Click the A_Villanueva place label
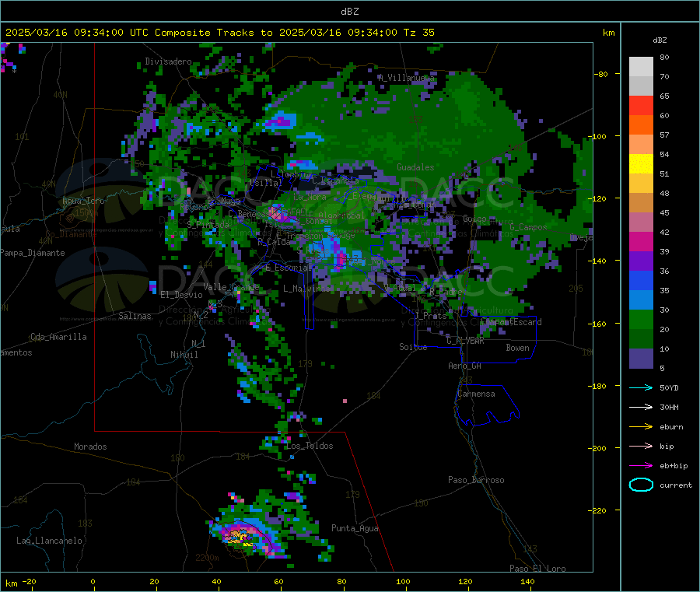 (406, 78)
